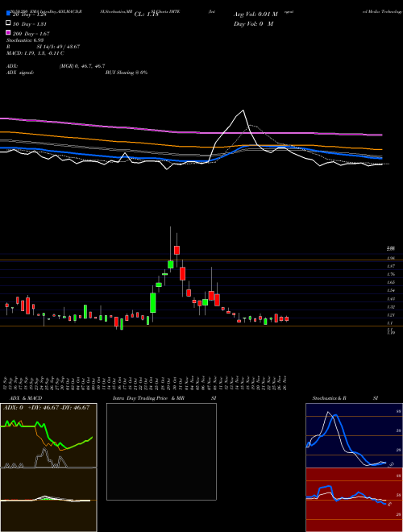
Task: Click the blue stochastic curve peak
Action: pos(335,415)
